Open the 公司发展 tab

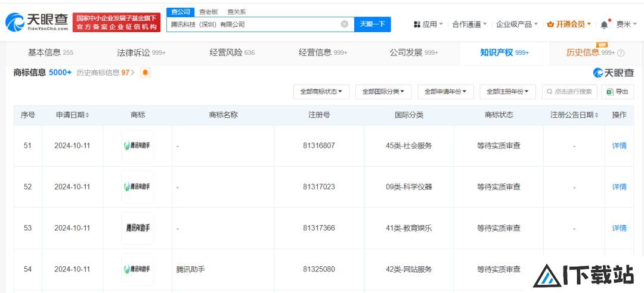click(414, 52)
